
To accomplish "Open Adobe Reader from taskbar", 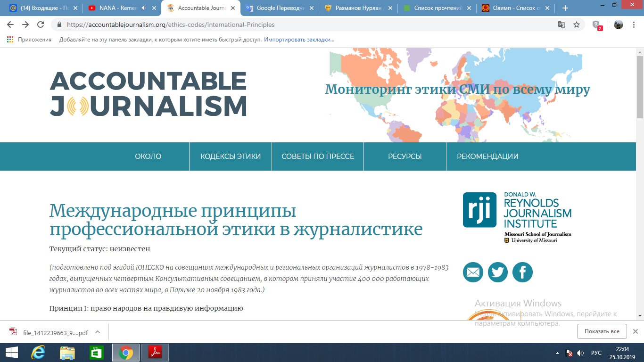I will coord(155,353).
